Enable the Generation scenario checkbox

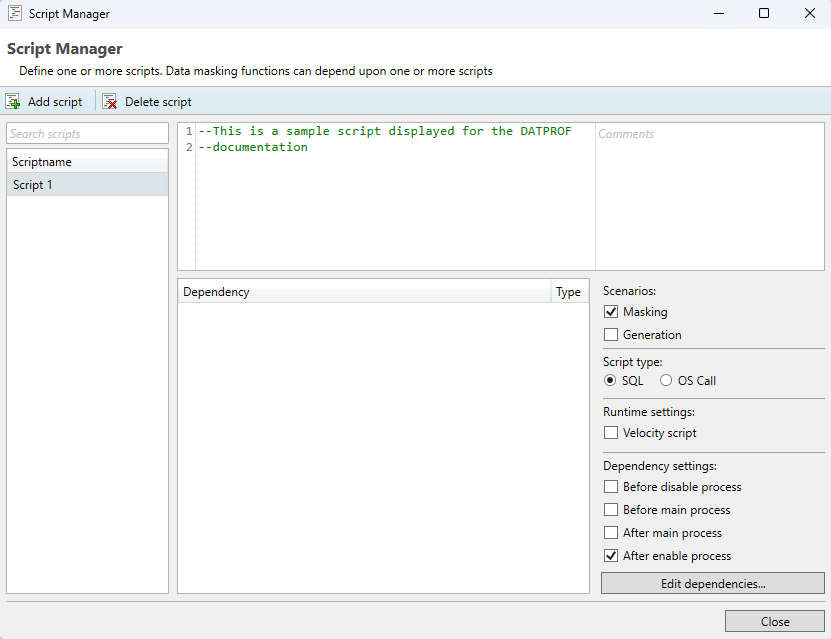click(611, 335)
